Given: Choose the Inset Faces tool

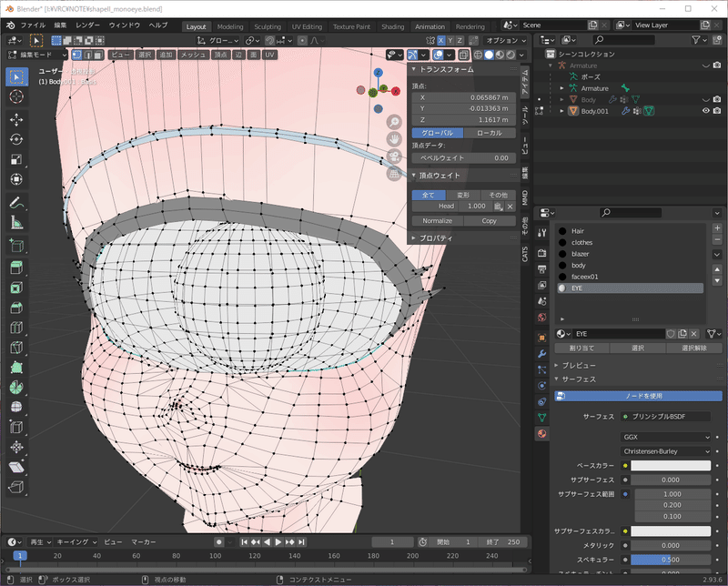Looking at the screenshot, I should [16, 288].
